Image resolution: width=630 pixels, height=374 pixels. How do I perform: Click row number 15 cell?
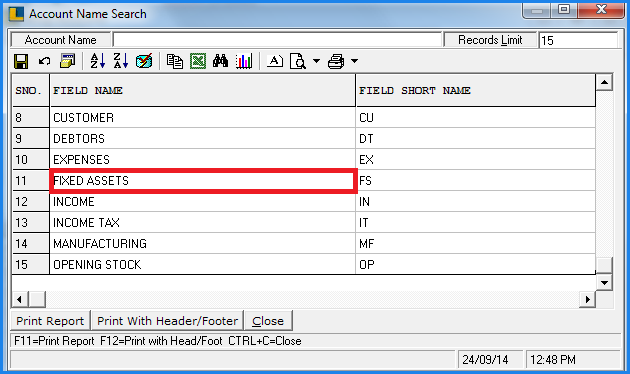point(31,264)
